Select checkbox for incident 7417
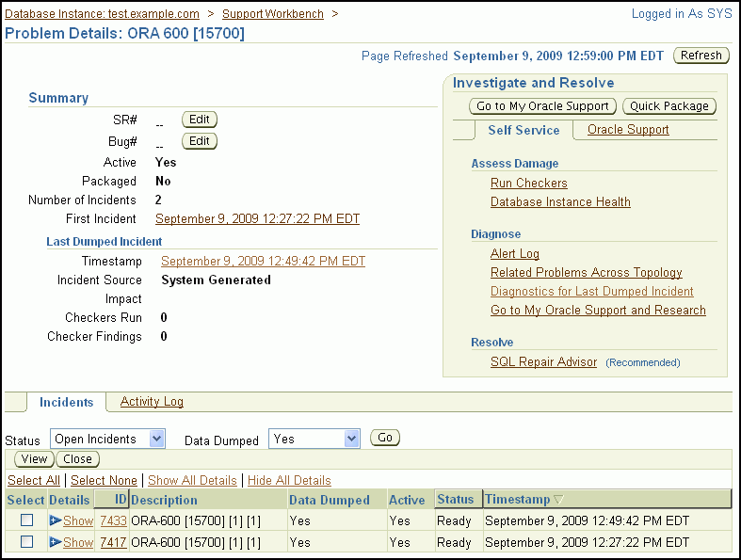Screen dimensions: 741x560 27,542
